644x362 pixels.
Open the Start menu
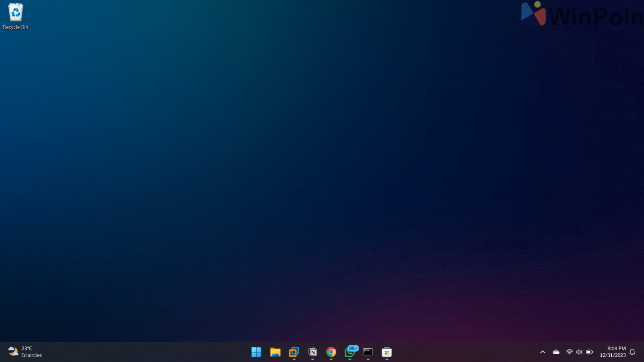tap(256, 352)
